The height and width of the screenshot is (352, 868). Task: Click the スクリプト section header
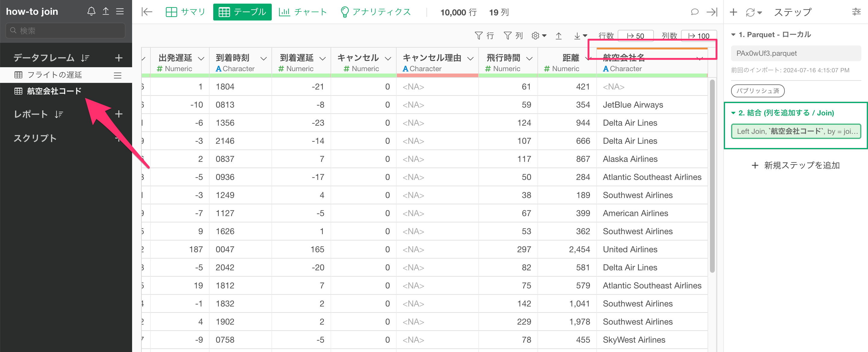pos(35,138)
